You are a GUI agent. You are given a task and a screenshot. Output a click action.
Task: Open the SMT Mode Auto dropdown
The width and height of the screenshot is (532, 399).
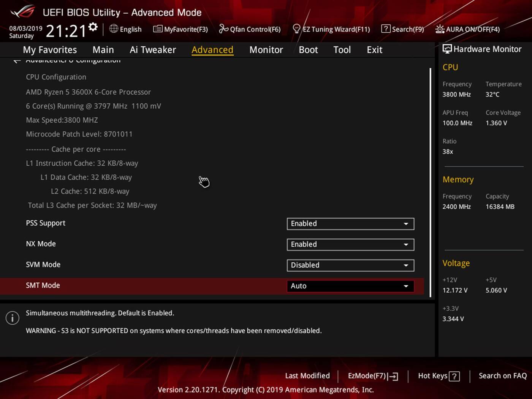350,286
